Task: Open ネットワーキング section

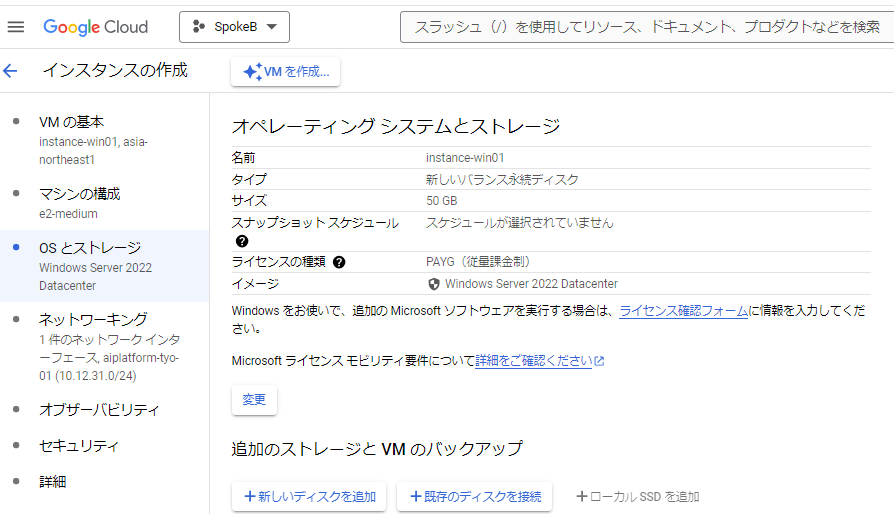Action: click(x=93, y=320)
